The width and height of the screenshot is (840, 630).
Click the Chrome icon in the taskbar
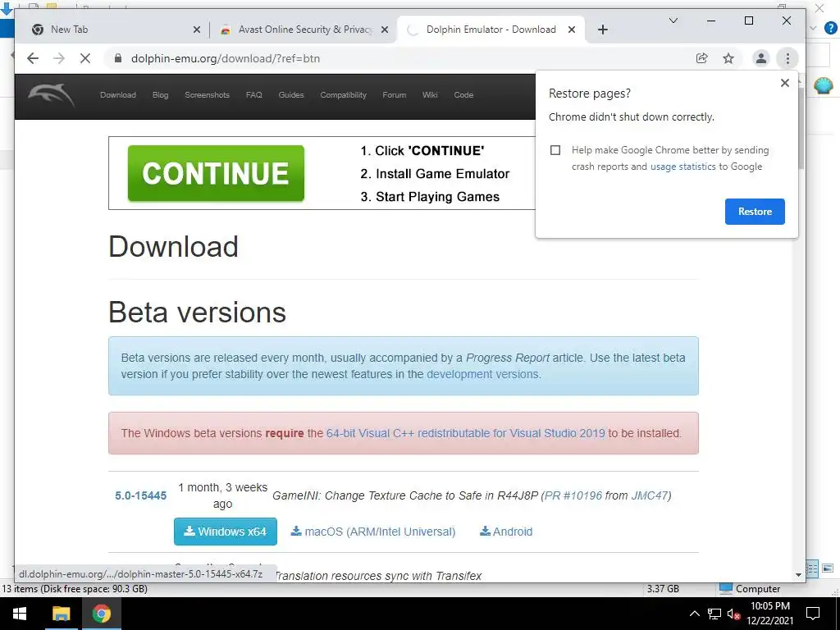[x=101, y=614]
